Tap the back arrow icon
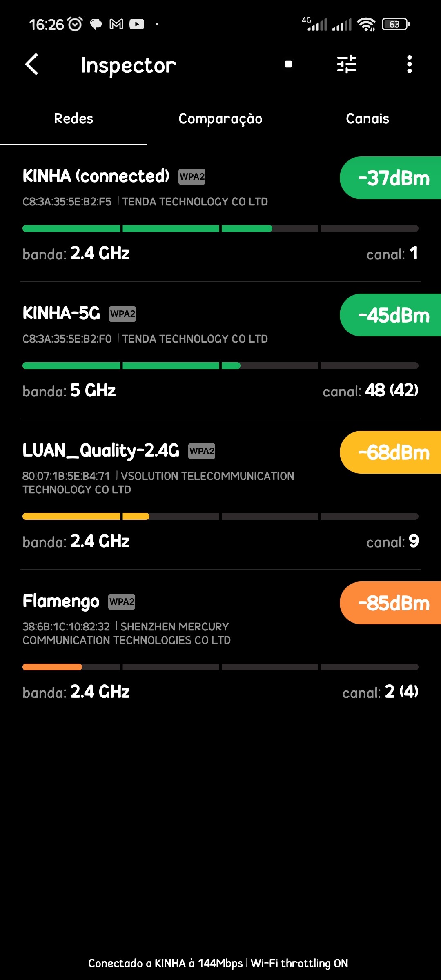The image size is (441, 980). (32, 65)
